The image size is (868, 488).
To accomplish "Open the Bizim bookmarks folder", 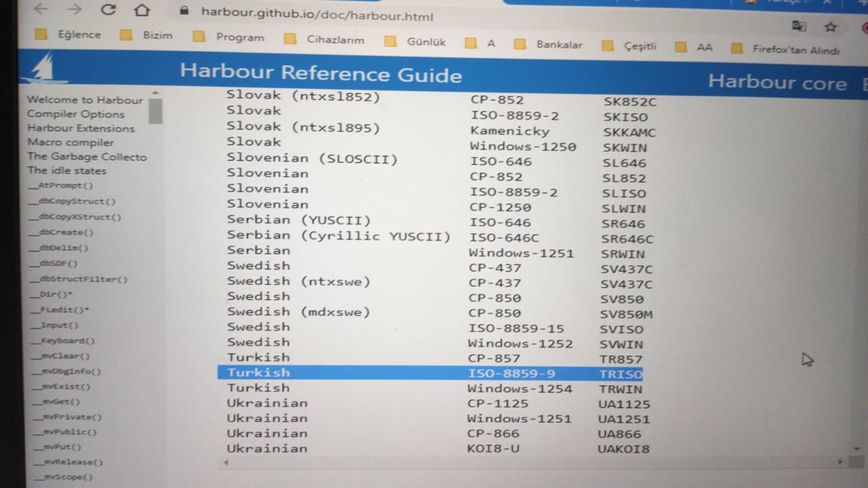I will pyautogui.click(x=146, y=35).
